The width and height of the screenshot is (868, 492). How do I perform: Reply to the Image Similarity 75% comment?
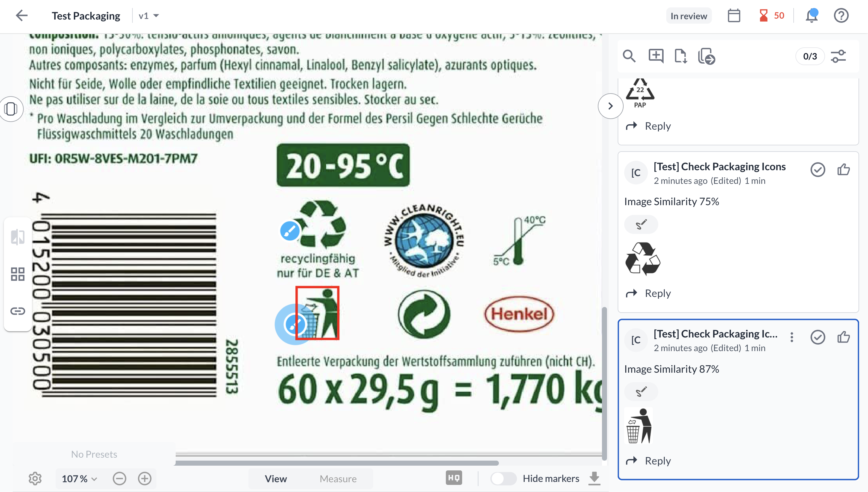657,293
